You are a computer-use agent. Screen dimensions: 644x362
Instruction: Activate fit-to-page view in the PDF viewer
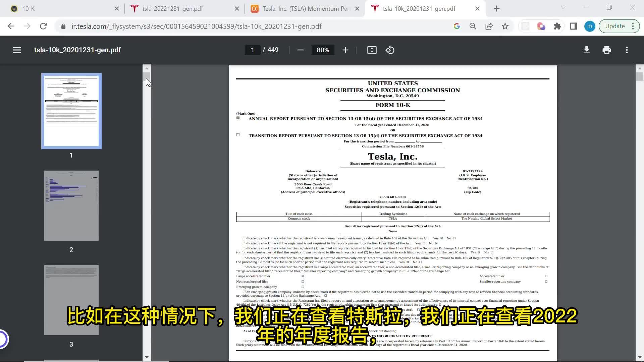click(372, 50)
